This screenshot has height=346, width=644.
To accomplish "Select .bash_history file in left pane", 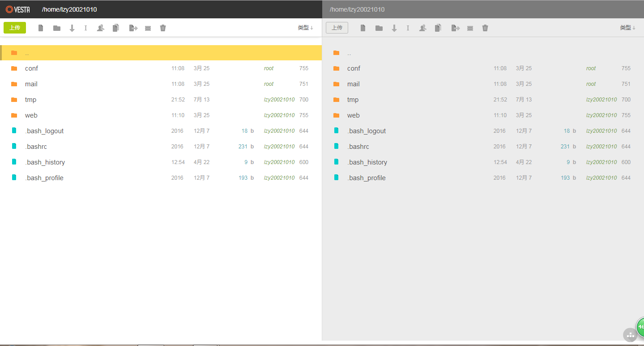I will pos(161,162).
